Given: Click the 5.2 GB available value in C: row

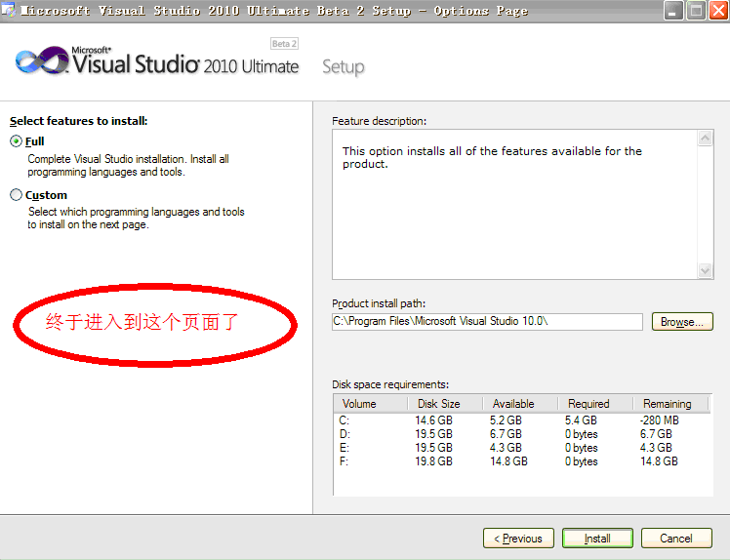Looking at the screenshot, I should (x=506, y=420).
